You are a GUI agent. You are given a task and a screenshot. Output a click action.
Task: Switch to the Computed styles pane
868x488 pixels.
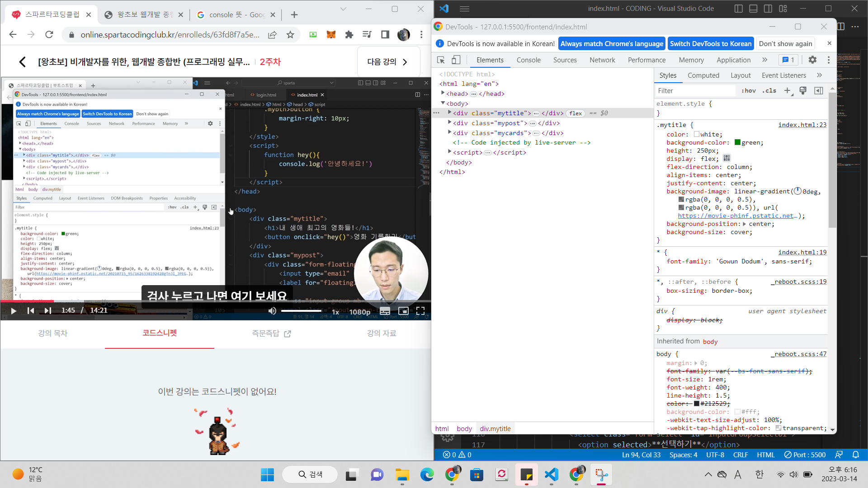coord(703,75)
